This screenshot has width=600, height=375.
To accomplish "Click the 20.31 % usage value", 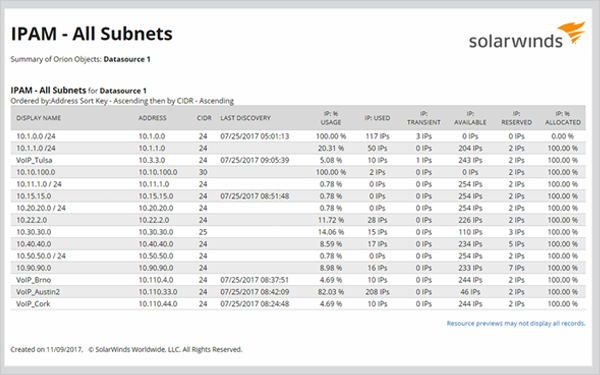I will pyautogui.click(x=331, y=148).
